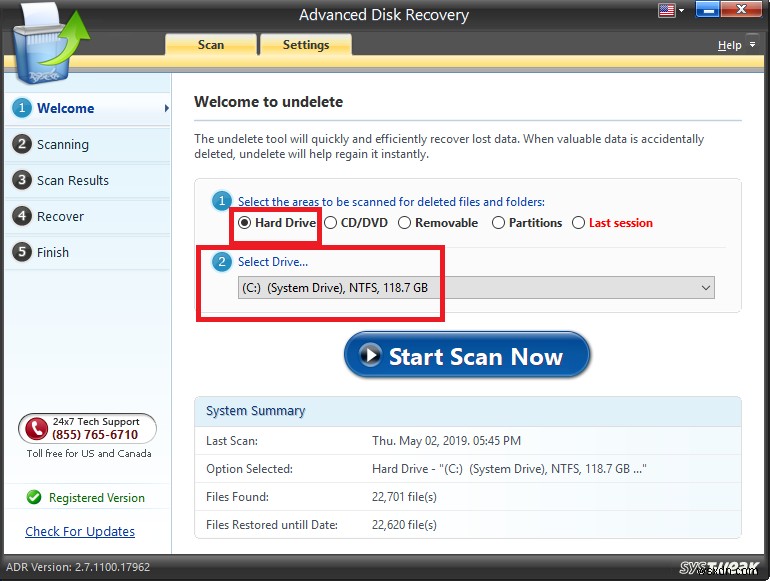Image resolution: width=770 pixels, height=581 pixels.
Task: Click the Option Selected value
Action: 509,469
